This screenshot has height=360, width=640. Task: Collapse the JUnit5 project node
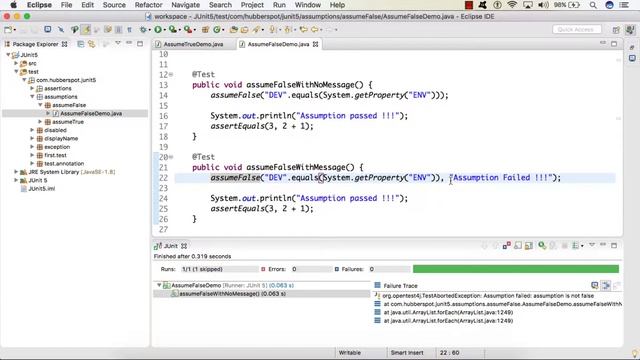pos(8,55)
